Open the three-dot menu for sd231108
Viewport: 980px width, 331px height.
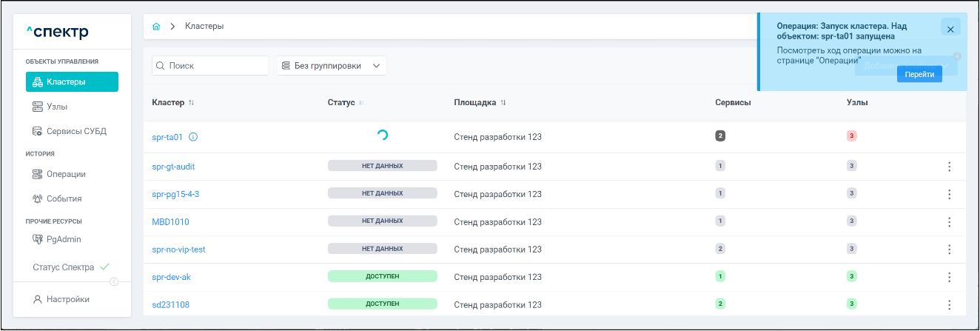coord(950,304)
